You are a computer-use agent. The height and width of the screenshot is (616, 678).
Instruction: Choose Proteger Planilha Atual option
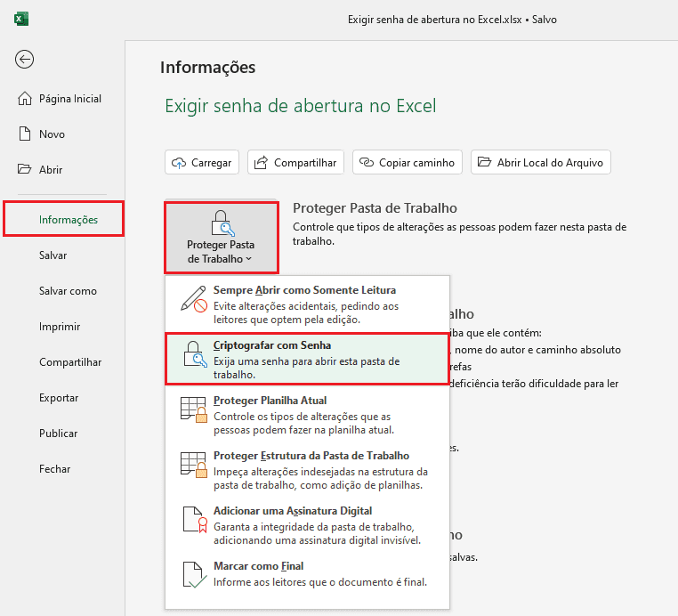308,415
